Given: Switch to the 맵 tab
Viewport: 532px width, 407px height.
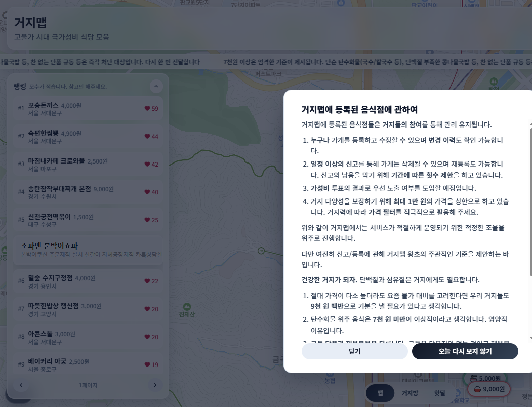Looking at the screenshot, I should click(x=380, y=393).
